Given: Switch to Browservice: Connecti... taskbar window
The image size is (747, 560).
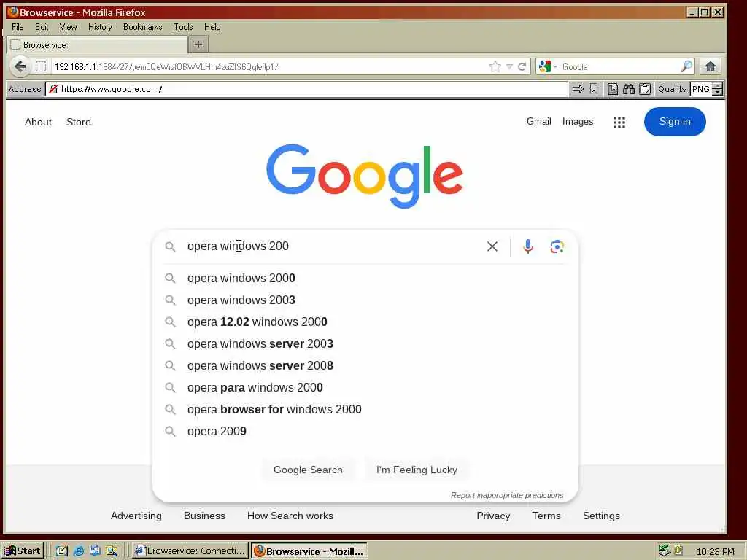Looking at the screenshot, I should pos(190,551).
